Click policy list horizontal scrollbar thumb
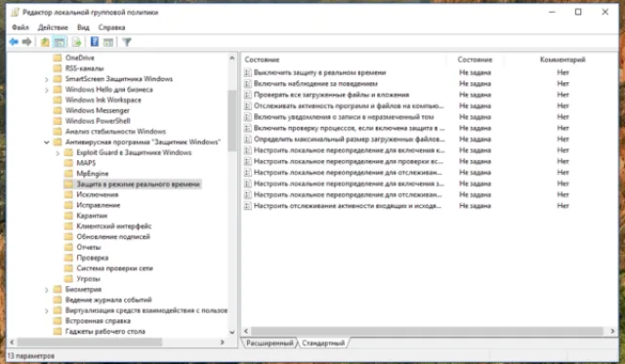Image resolution: width=625 pixels, height=364 pixels. pyautogui.click(x=427, y=331)
